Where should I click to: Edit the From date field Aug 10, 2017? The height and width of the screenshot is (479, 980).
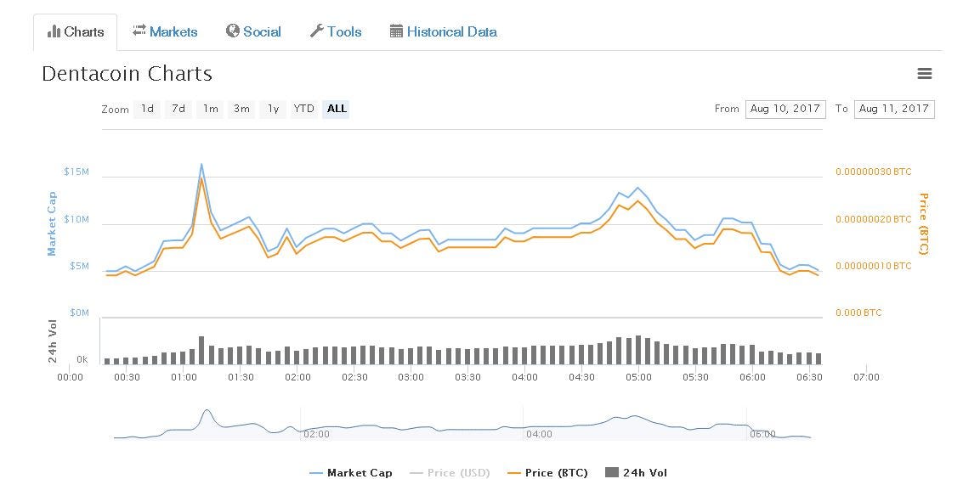coord(785,109)
